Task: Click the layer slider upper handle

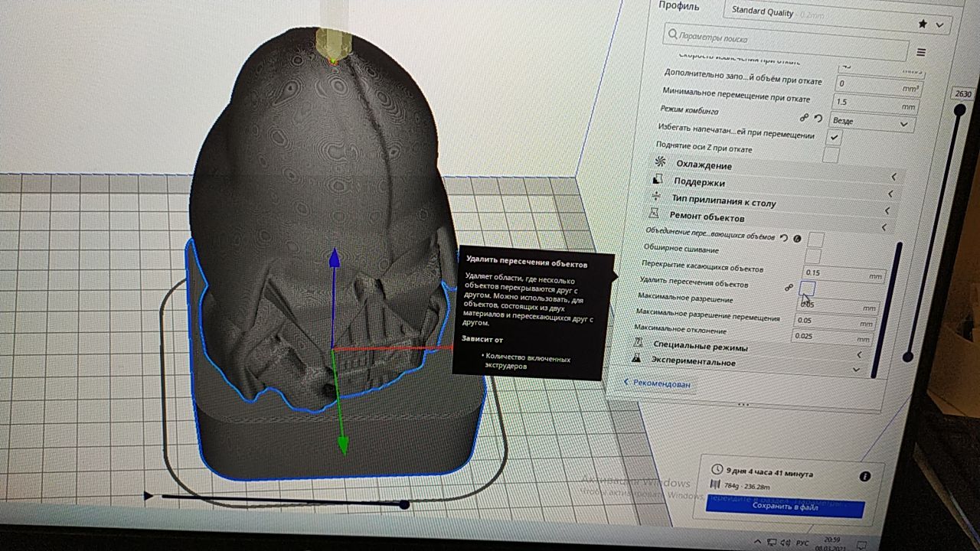Action: (x=959, y=110)
